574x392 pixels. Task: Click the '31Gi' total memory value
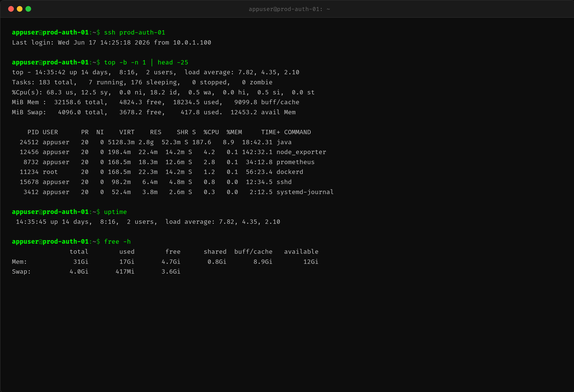pyautogui.click(x=81, y=262)
